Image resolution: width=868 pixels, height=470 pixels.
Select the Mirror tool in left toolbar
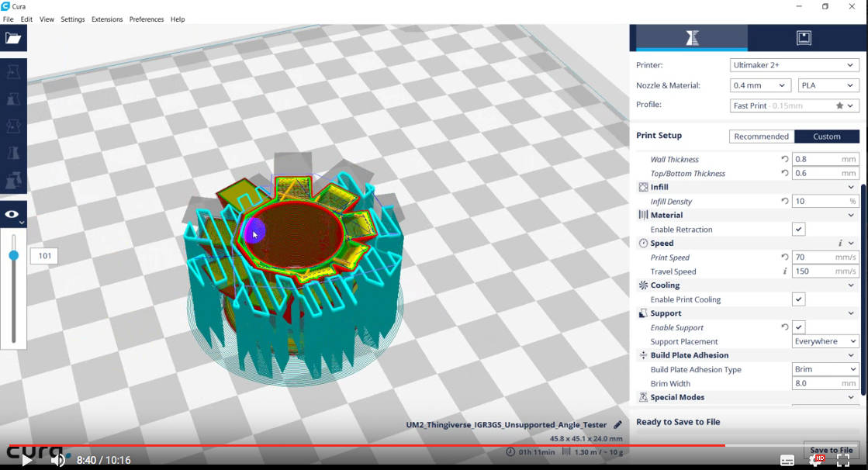13,154
